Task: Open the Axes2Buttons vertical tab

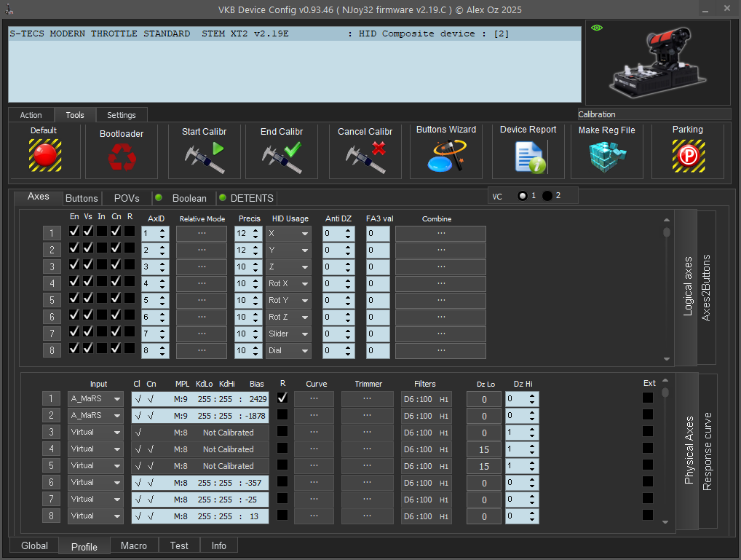Action: click(x=706, y=288)
